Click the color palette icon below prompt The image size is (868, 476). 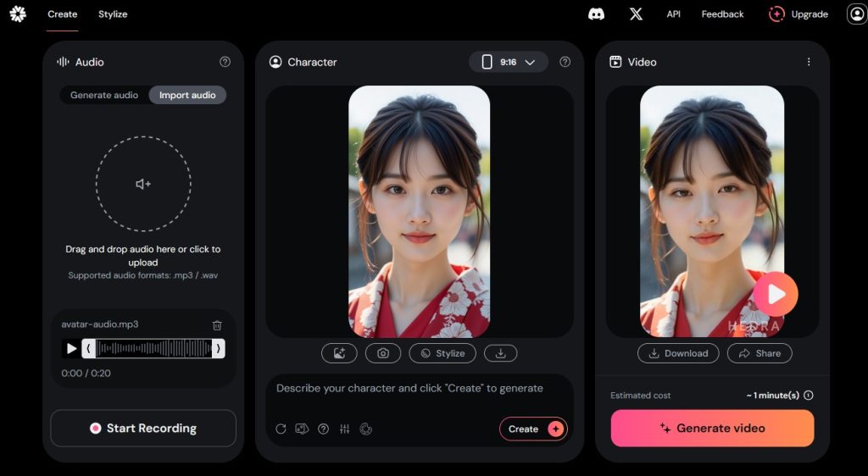[366, 429]
